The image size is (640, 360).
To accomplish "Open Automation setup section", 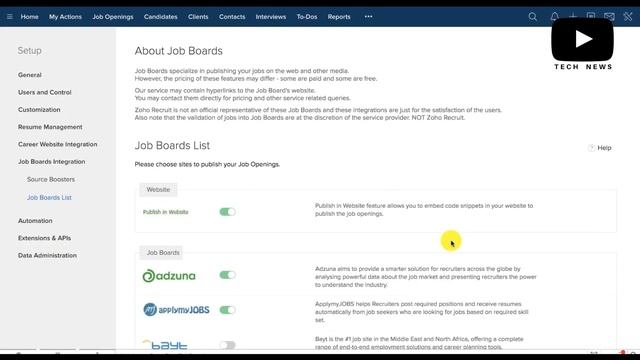I will 35,221.
